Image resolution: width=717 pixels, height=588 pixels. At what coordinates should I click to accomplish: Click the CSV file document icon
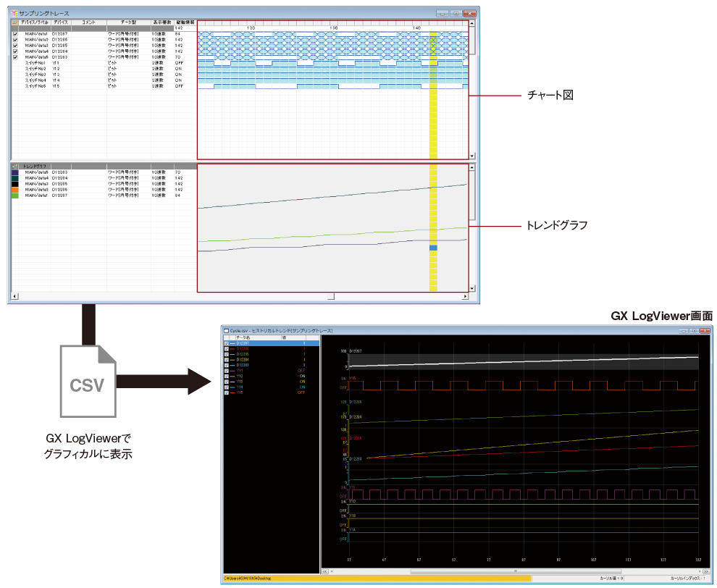click(x=86, y=379)
